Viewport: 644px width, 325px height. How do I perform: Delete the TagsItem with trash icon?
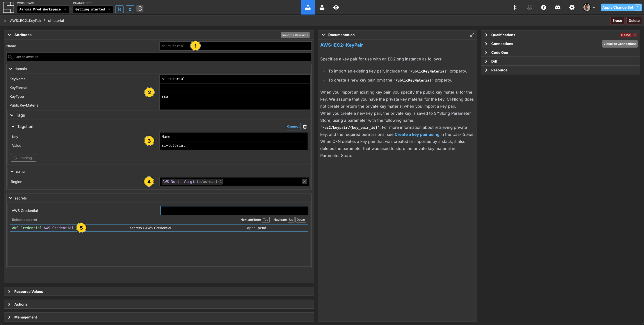tap(305, 126)
